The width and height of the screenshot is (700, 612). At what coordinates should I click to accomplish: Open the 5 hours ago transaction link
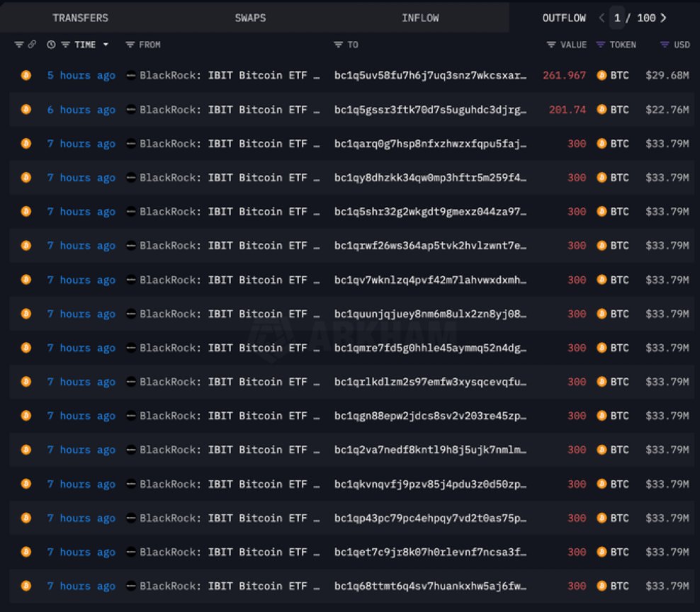pyautogui.click(x=81, y=76)
